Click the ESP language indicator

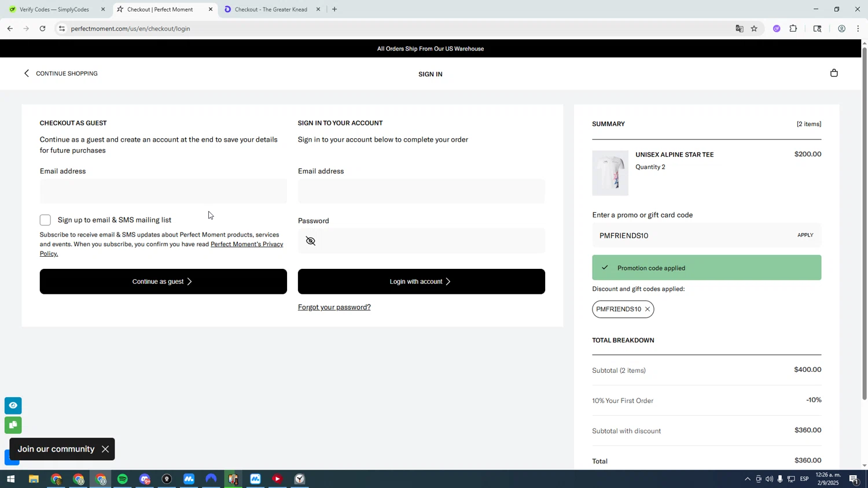click(x=805, y=479)
